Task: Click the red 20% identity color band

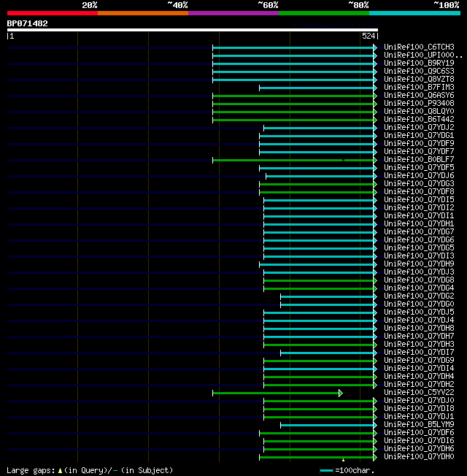Action: (x=53, y=13)
